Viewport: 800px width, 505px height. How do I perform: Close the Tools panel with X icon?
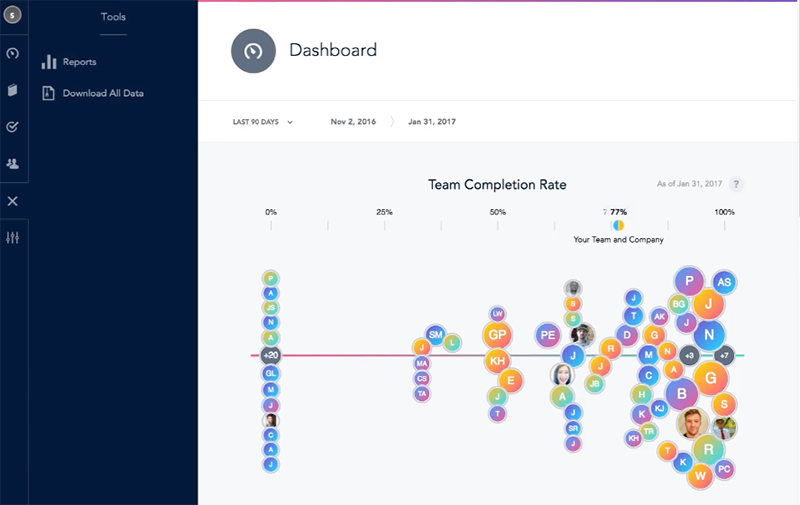(x=13, y=201)
